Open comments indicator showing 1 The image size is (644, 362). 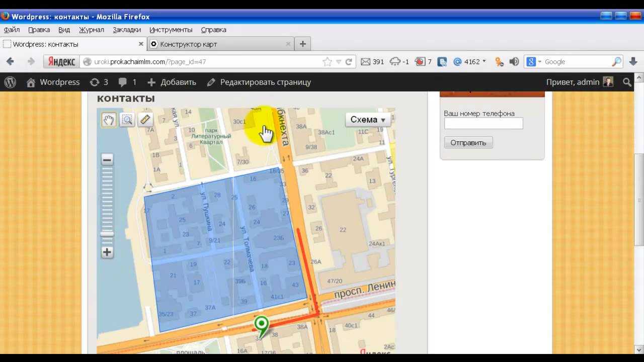point(128,82)
